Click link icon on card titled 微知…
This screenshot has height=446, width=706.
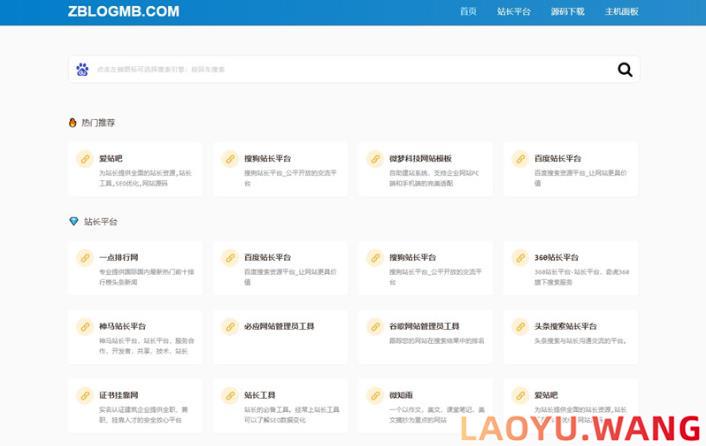[x=375, y=396]
